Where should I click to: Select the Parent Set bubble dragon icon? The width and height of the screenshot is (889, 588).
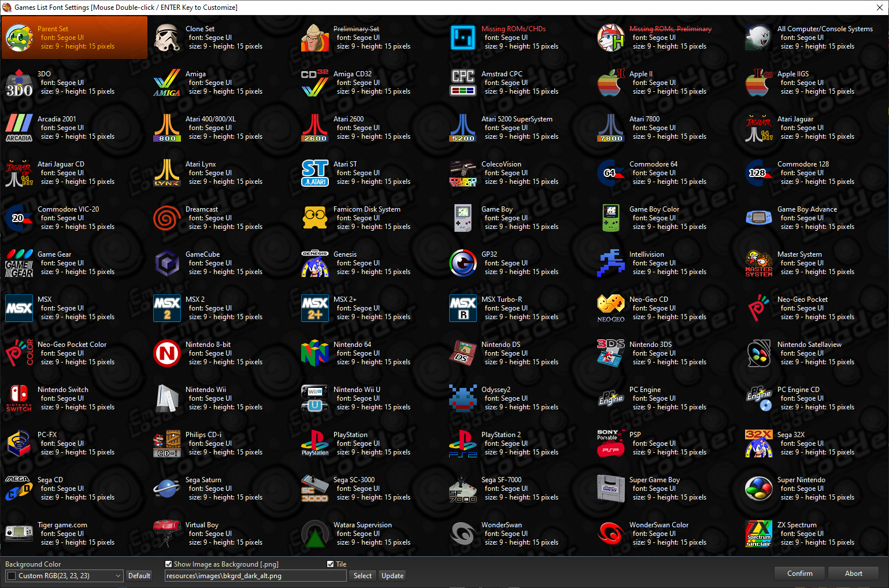click(x=19, y=38)
